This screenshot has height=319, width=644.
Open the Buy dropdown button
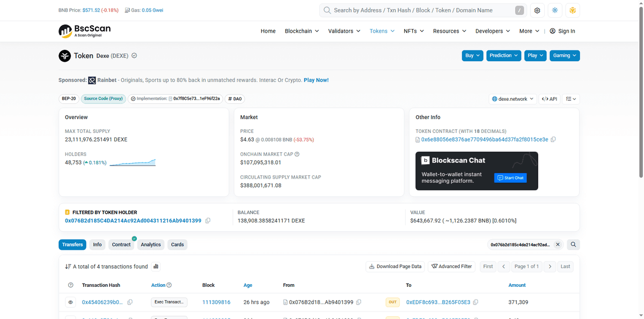[473, 56]
